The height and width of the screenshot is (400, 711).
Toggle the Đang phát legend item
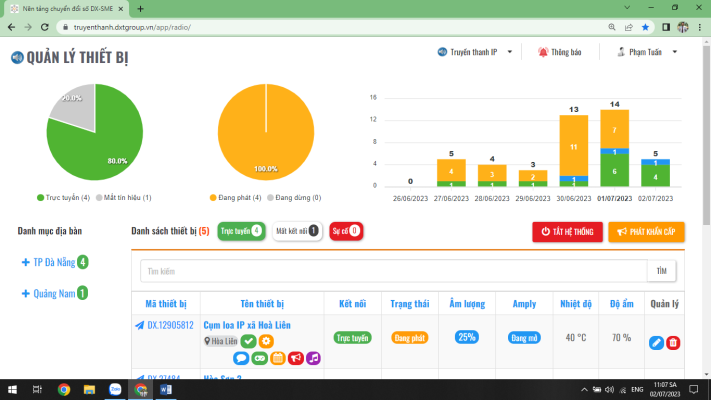pyautogui.click(x=235, y=198)
